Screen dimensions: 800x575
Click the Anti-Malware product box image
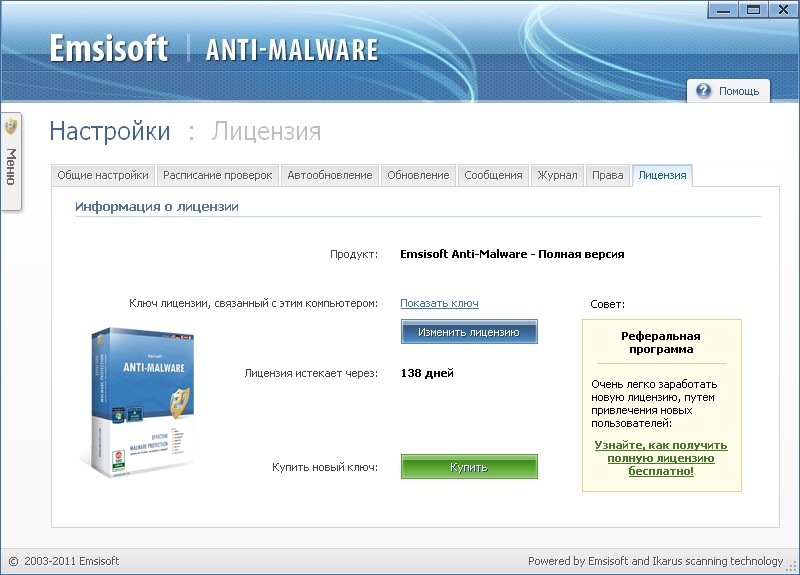pos(140,401)
